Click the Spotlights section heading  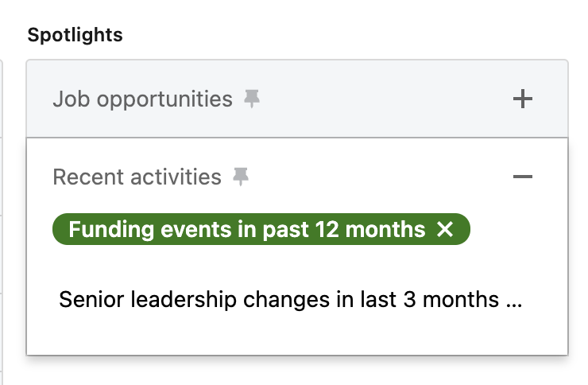[75, 35]
